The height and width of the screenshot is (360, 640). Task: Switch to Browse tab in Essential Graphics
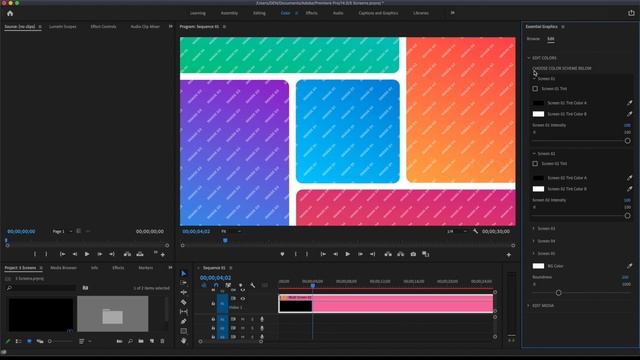[x=533, y=39]
